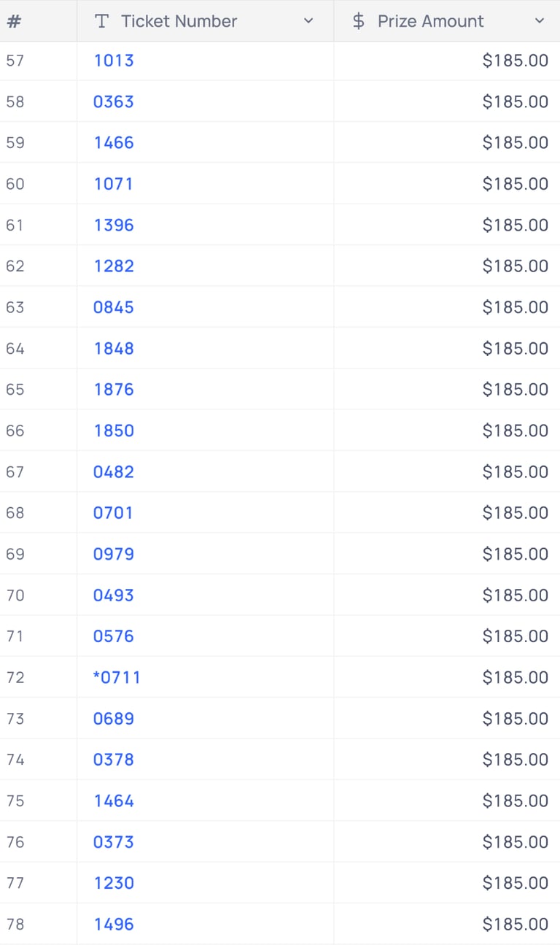
Task: Open ticket number 0363
Action: [114, 101]
